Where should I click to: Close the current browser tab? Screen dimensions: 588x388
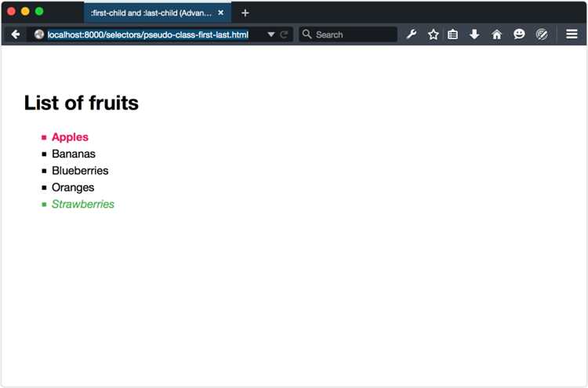point(221,13)
